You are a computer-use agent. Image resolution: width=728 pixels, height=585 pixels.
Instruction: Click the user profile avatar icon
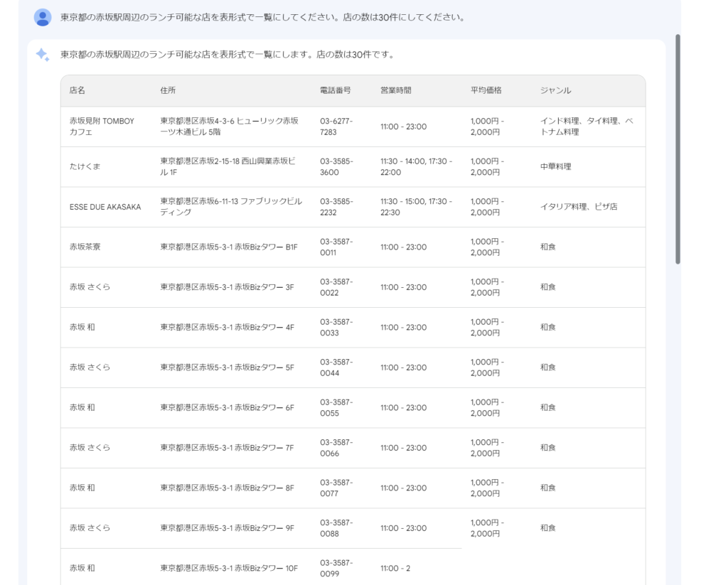[x=43, y=18]
